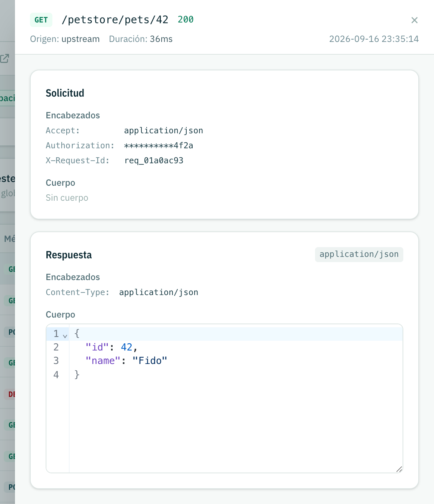Click the 200 status code
Viewport: 434px width, 504px height.
pyautogui.click(x=186, y=19)
